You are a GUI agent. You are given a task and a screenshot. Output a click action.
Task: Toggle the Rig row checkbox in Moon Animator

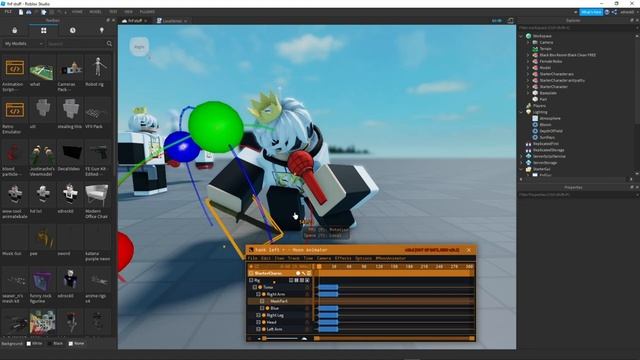pos(251,280)
